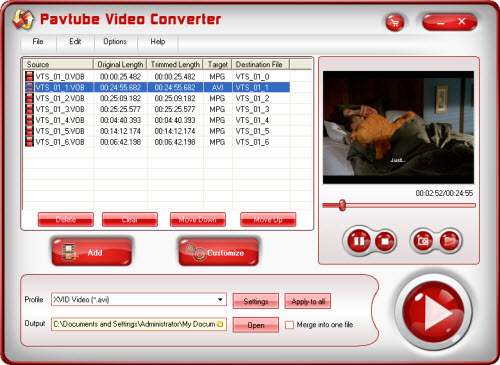Screen dimensions: 500x365
Task: Click Apply to all button
Action: [x=308, y=301]
